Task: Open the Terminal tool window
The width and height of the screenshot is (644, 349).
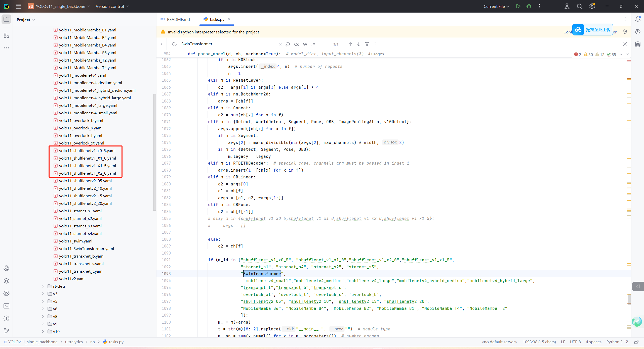Action: point(6,306)
